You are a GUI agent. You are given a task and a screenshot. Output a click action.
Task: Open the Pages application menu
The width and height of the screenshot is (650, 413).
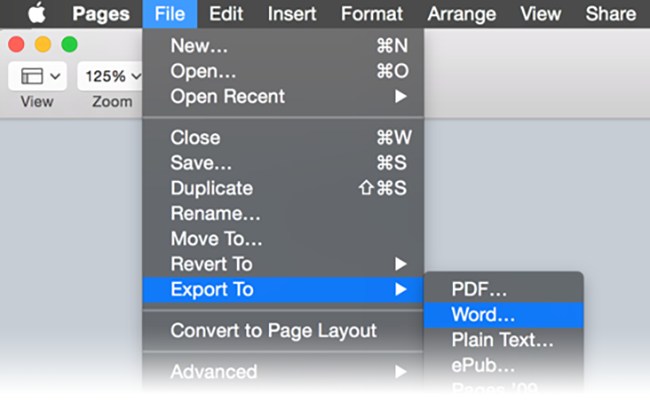[x=101, y=14]
